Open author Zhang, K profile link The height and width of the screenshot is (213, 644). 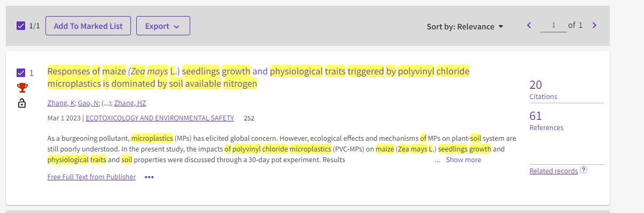(61, 103)
